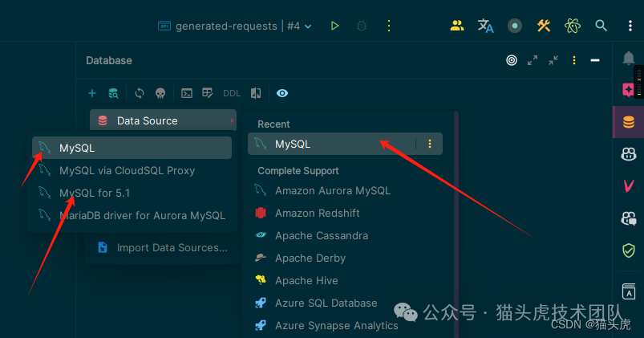This screenshot has width=644, height=338.
Task: Click the round record status icon
Action: click(x=515, y=26)
